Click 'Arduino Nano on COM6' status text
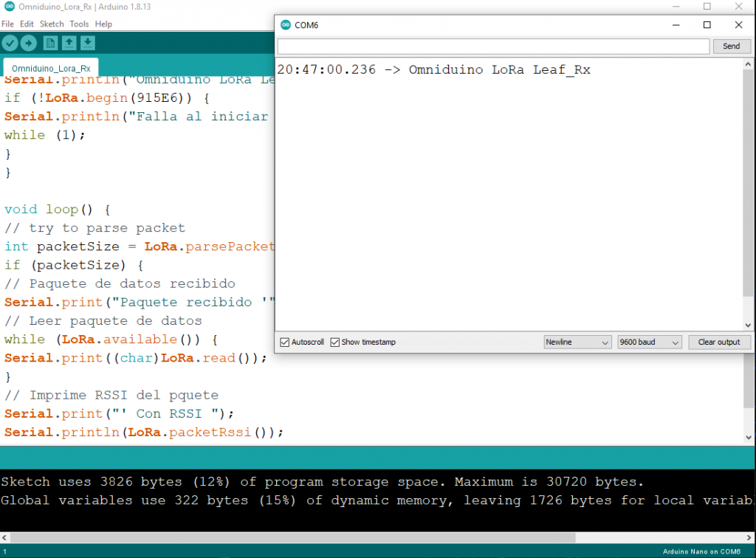The image size is (756, 558). pos(701,552)
